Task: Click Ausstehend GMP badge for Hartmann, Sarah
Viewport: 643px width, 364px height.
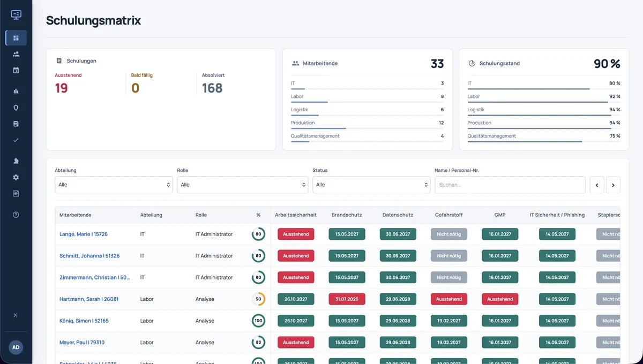Action: pyautogui.click(x=500, y=299)
